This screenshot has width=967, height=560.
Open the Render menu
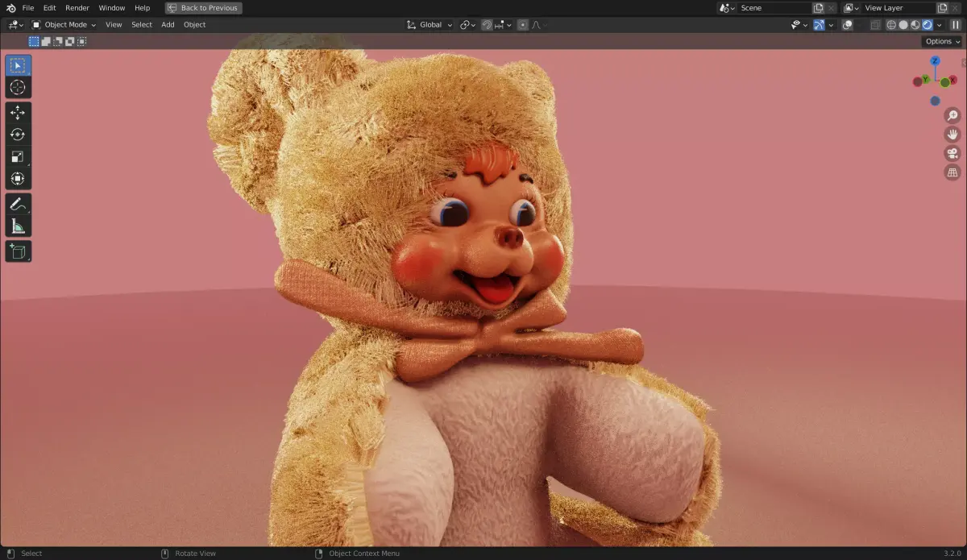77,7
